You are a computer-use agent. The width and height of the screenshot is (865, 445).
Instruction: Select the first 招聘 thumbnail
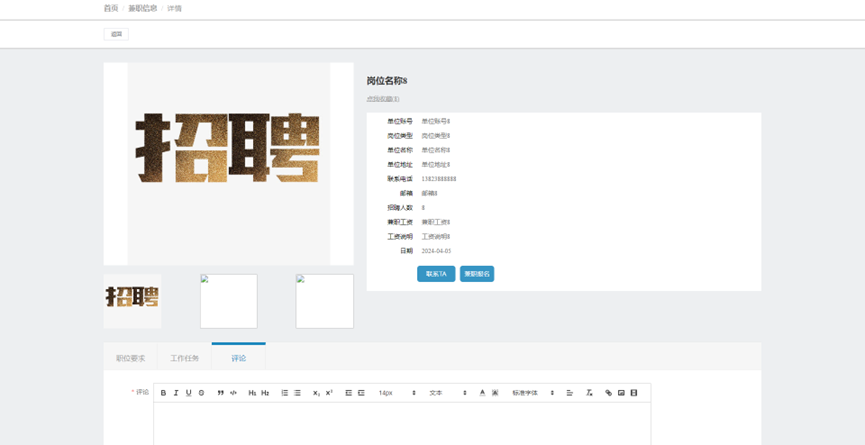click(x=132, y=301)
